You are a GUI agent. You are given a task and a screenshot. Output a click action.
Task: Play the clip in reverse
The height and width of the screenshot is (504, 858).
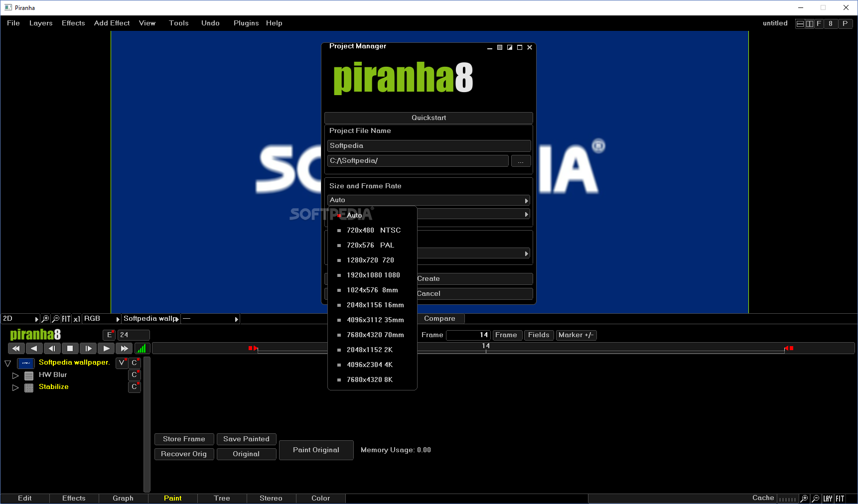click(x=34, y=349)
